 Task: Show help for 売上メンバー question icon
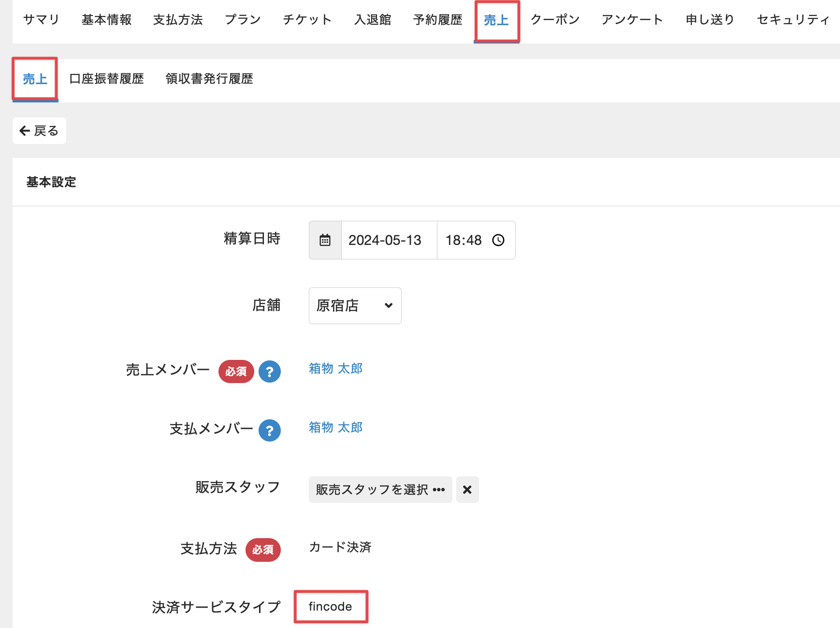270,371
